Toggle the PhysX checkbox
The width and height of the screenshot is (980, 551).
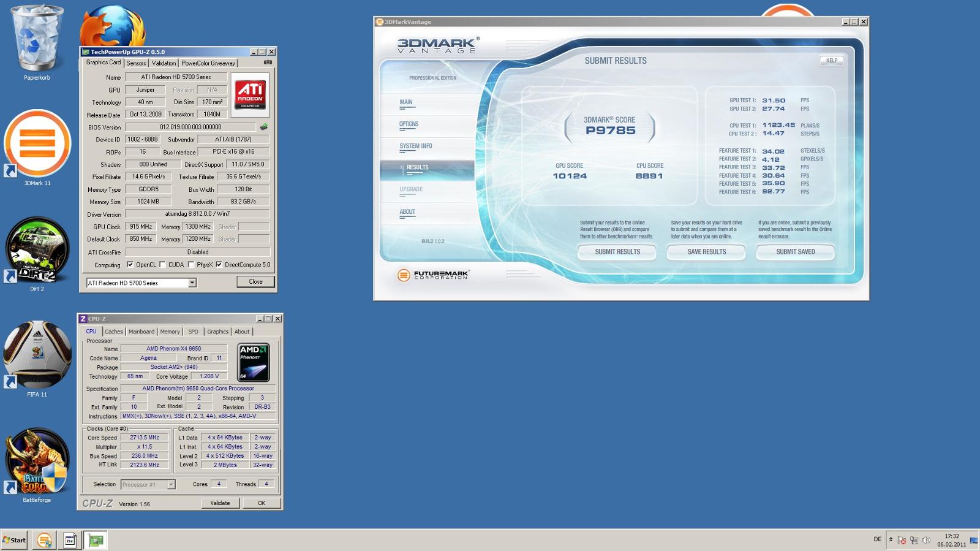click(191, 265)
